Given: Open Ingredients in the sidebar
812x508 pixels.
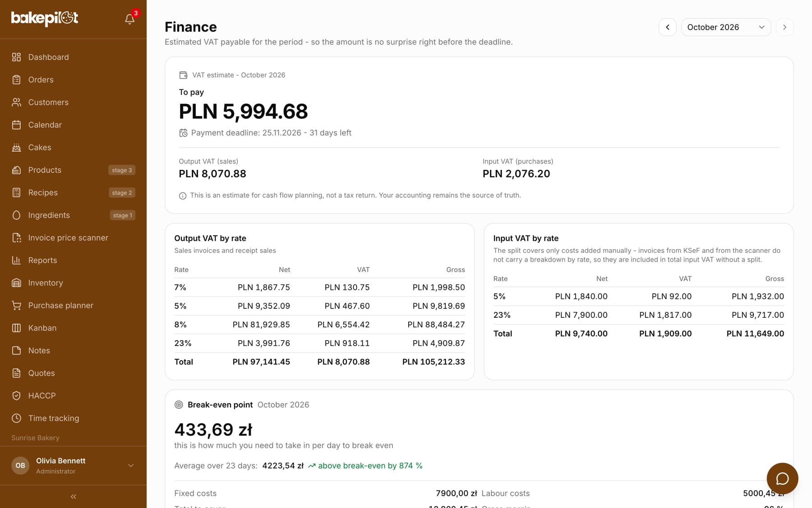Looking at the screenshot, I should click(74, 215).
